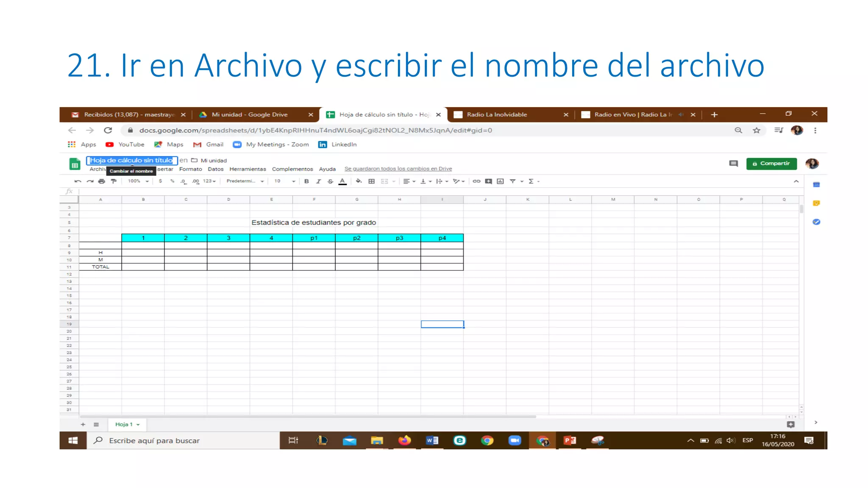Open the Datos menu
Screen dimensions: 868x488
point(216,169)
